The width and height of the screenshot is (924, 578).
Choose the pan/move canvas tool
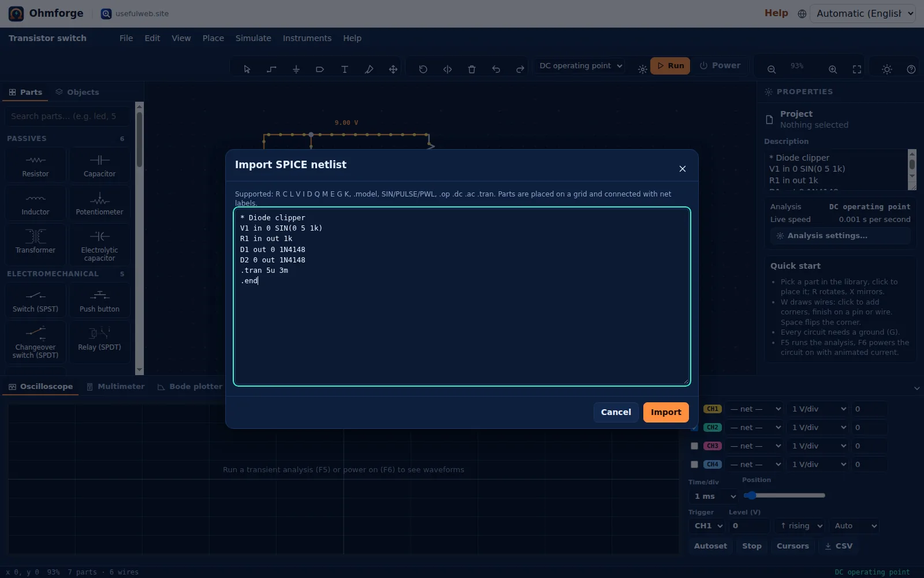pyautogui.click(x=393, y=69)
